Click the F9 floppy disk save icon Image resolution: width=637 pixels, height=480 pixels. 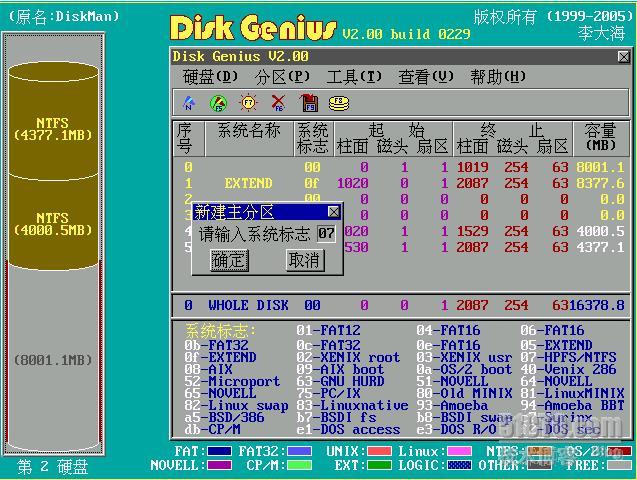click(x=309, y=102)
